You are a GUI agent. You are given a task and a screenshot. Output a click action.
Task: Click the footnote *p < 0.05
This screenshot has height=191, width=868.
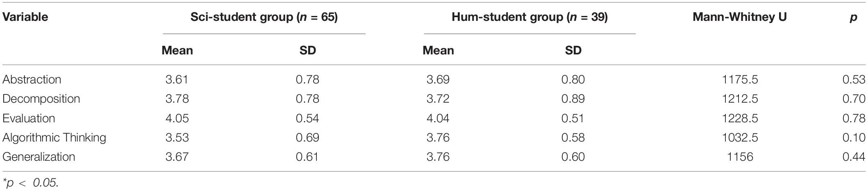click(x=30, y=183)
